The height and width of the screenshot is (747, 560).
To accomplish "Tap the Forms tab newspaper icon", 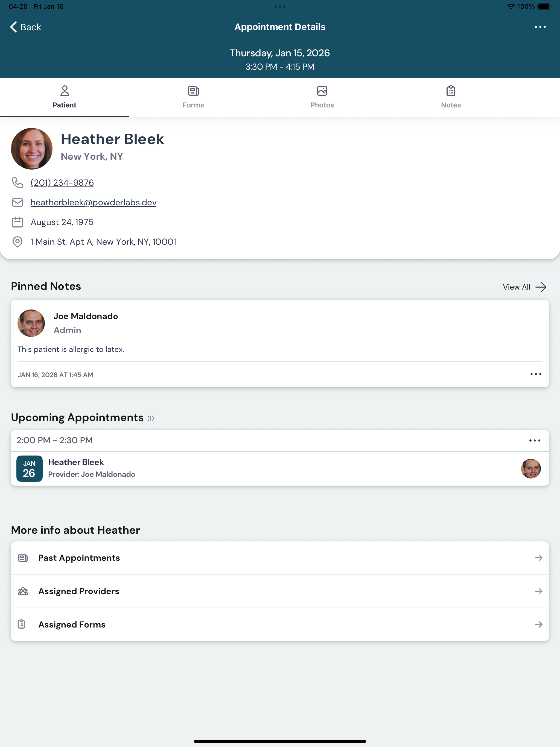I will point(193,91).
